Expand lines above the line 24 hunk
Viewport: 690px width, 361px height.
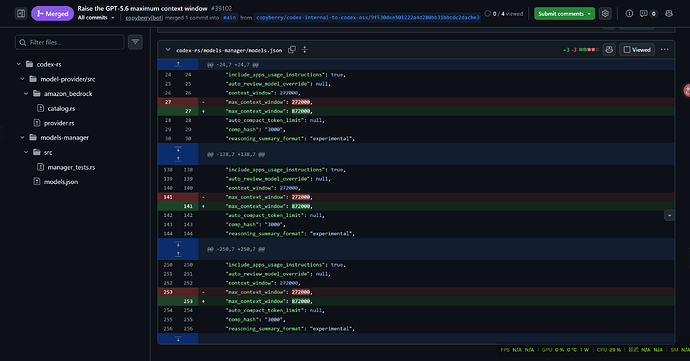[x=178, y=65]
